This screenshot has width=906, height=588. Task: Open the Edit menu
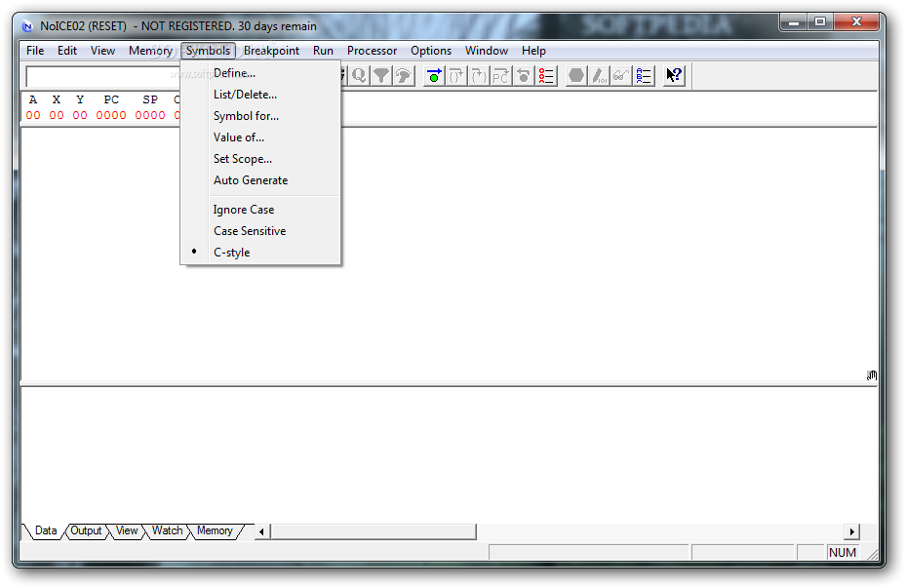click(67, 51)
